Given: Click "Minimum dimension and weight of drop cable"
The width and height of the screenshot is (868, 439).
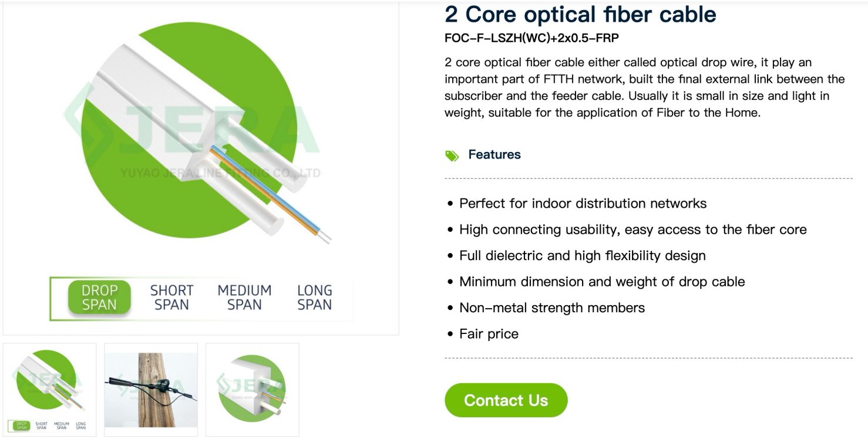Looking at the screenshot, I should tap(601, 282).
